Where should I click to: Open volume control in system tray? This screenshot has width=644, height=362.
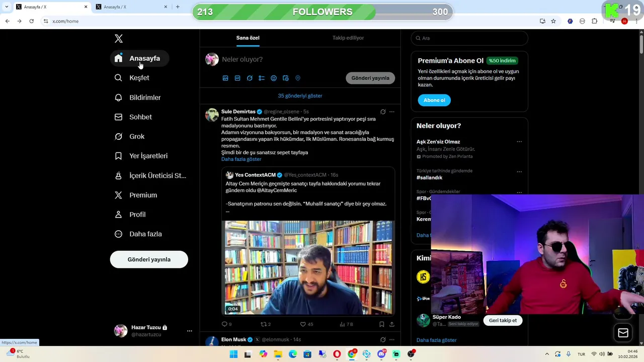(602, 354)
